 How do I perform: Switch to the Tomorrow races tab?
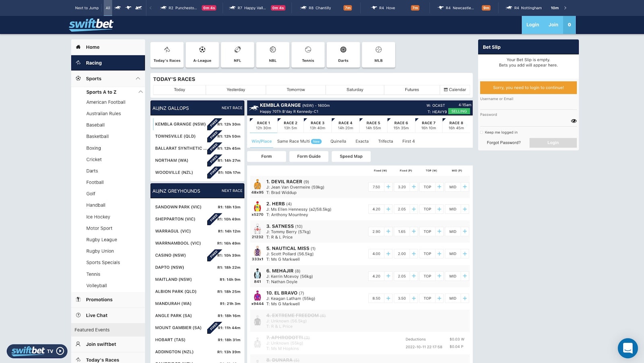point(295,89)
